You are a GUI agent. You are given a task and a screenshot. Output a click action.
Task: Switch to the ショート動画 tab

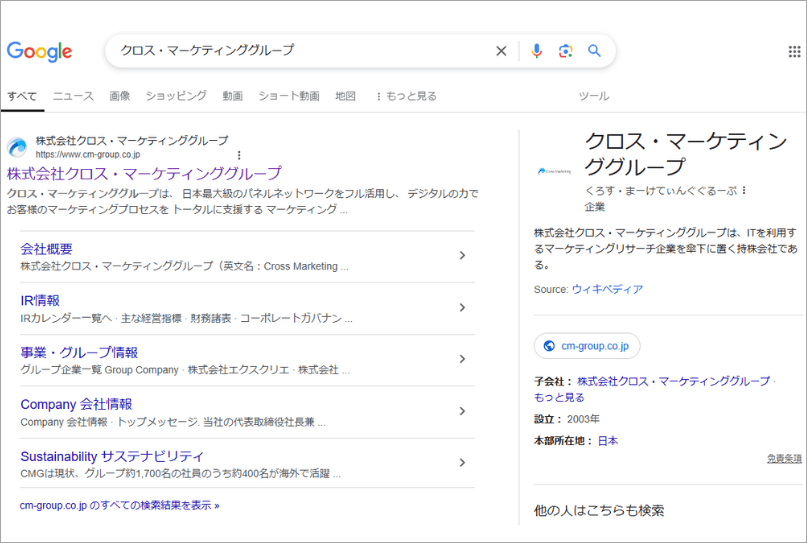(x=289, y=96)
